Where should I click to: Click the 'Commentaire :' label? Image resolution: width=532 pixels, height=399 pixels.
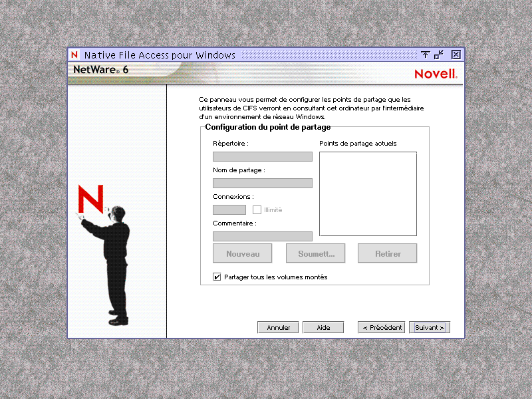[x=235, y=223]
